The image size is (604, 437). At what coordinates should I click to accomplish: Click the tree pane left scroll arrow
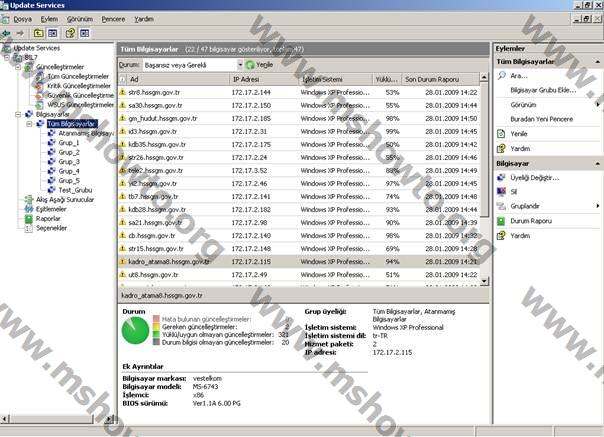(5, 419)
